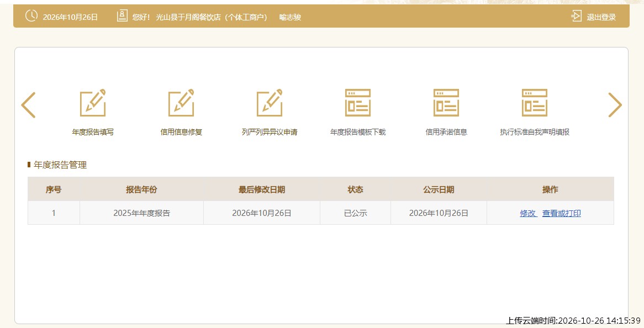Select the 信用承诺信息 label
This screenshot has width=644, height=328.
click(x=446, y=132)
